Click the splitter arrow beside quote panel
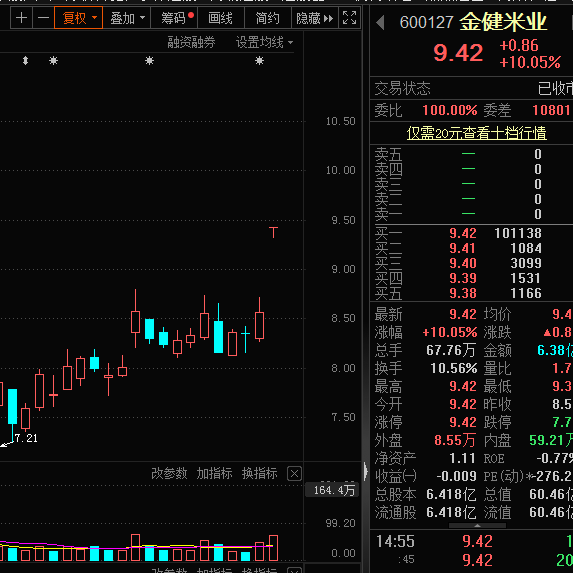573x573 pixels. 366,471
